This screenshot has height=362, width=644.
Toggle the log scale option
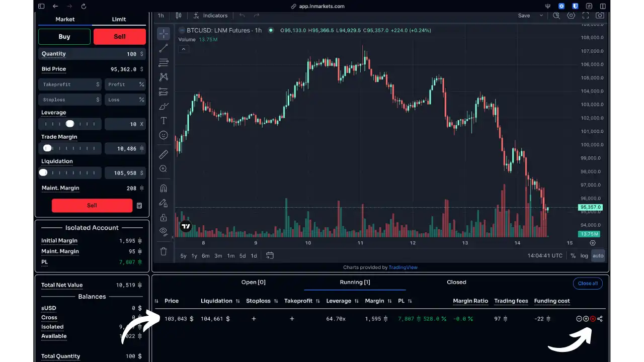pyautogui.click(x=584, y=255)
